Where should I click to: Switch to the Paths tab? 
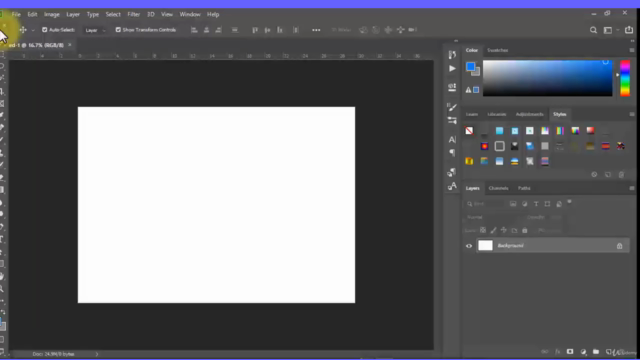(524, 188)
